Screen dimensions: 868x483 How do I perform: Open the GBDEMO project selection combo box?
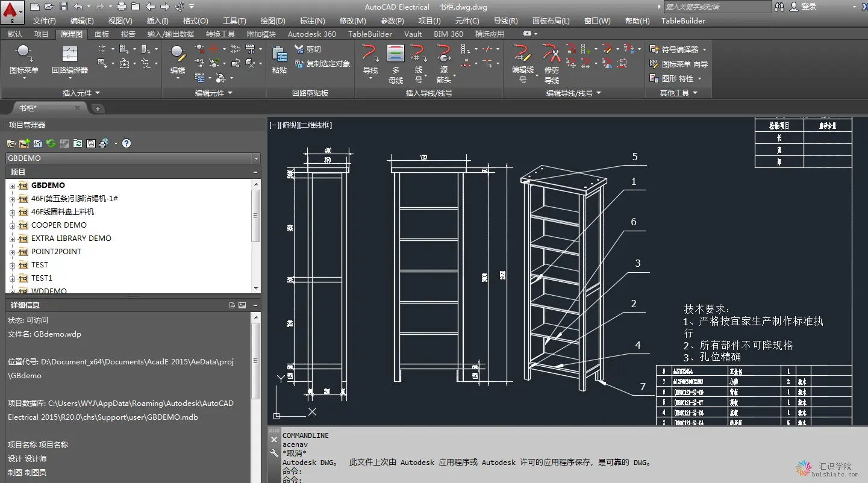[133, 158]
